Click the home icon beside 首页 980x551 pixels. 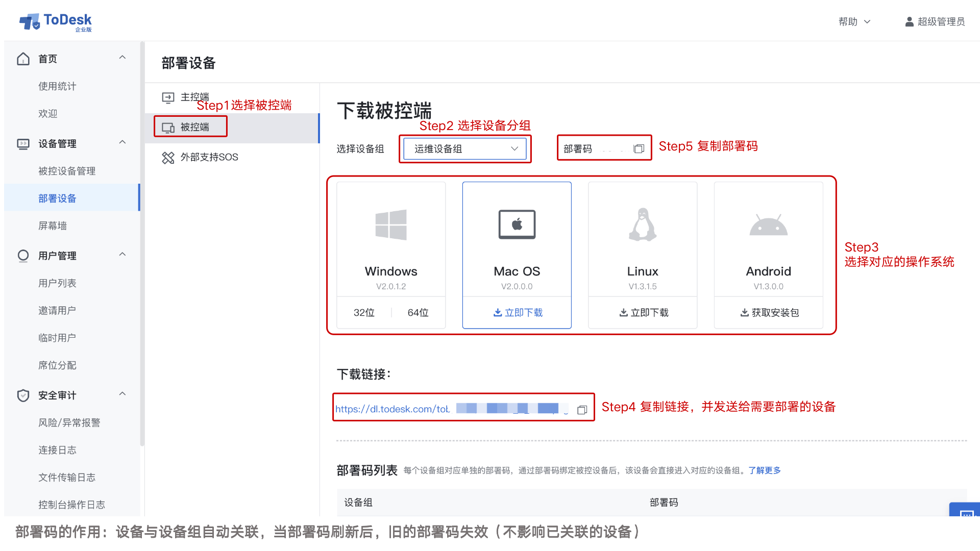click(x=23, y=59)
